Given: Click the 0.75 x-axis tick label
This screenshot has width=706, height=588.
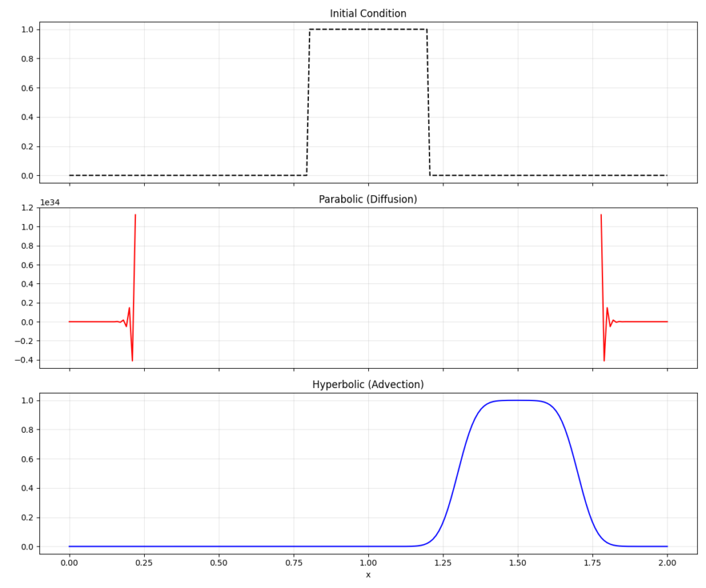Looking at the screenshot, I should tap(293, 562).
